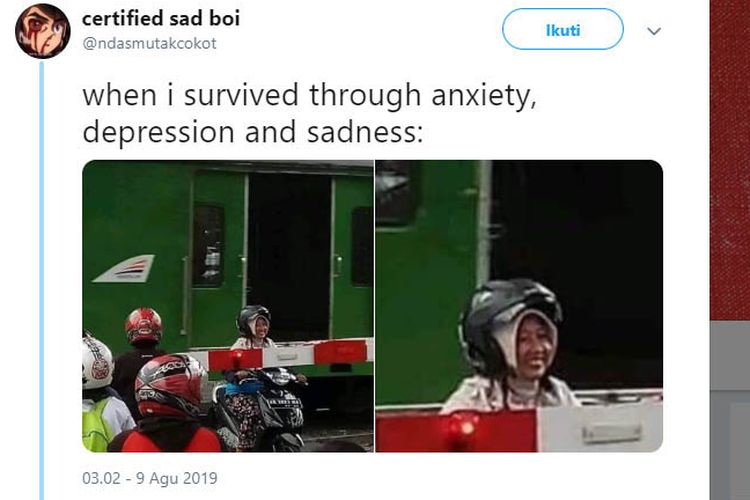
Task: Click the motorcycle license plate in the left photo
Action: (x=285, y=403)
